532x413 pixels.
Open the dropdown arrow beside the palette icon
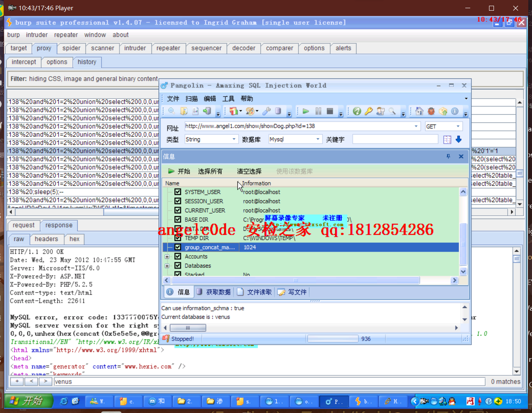coord(257,111)
